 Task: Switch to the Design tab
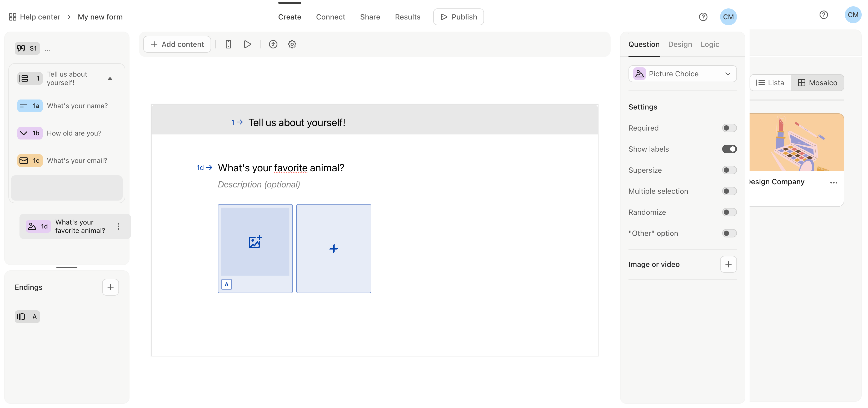point(680,44)
